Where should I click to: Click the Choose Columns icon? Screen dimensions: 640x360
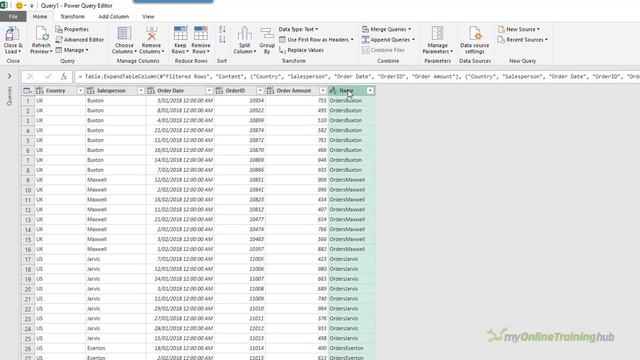(124, 34)
